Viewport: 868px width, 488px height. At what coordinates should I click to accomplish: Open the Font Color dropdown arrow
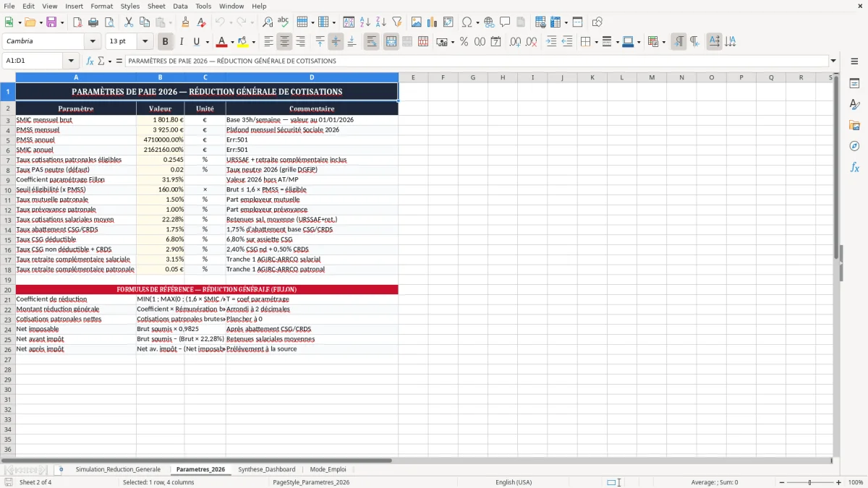tap(232, 42)
